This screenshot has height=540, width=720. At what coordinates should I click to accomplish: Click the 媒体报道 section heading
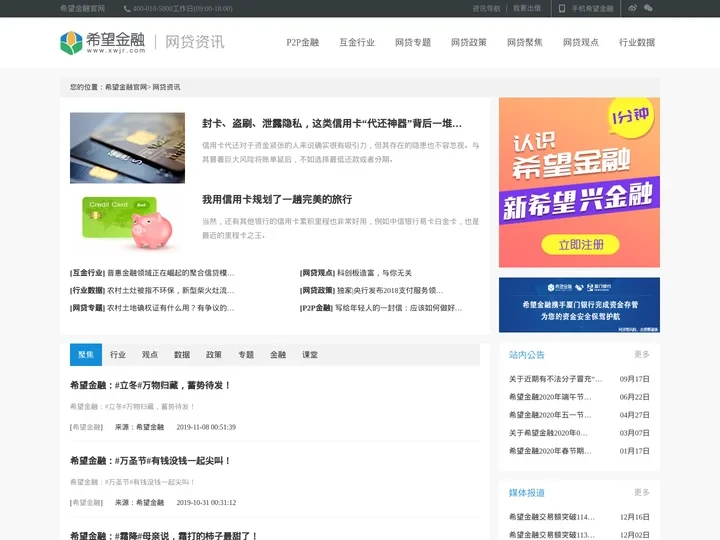pos(527,493)
